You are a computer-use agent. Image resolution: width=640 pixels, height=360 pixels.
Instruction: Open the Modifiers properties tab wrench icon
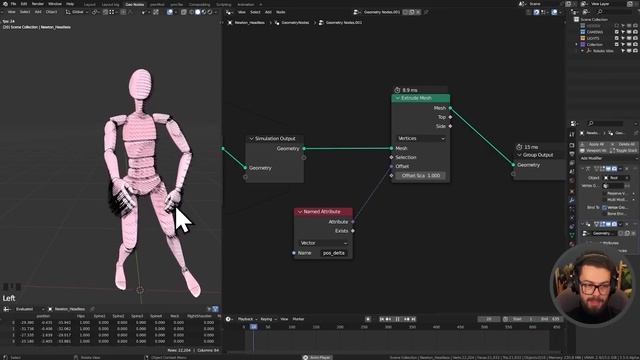pyautogui.click(x=572, y=200)
